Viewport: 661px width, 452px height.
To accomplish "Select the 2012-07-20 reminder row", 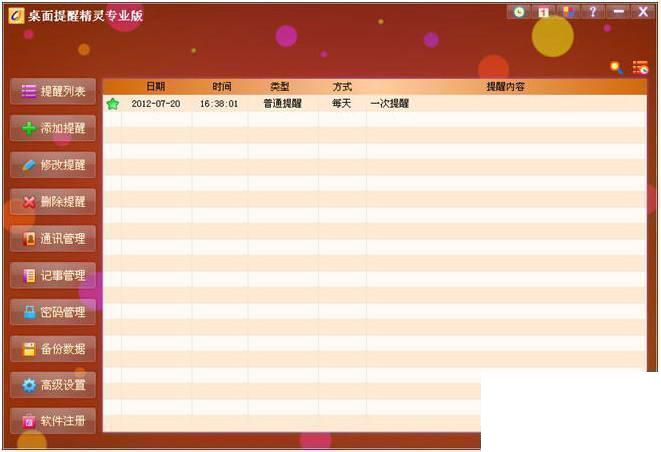I will (374, 103).
